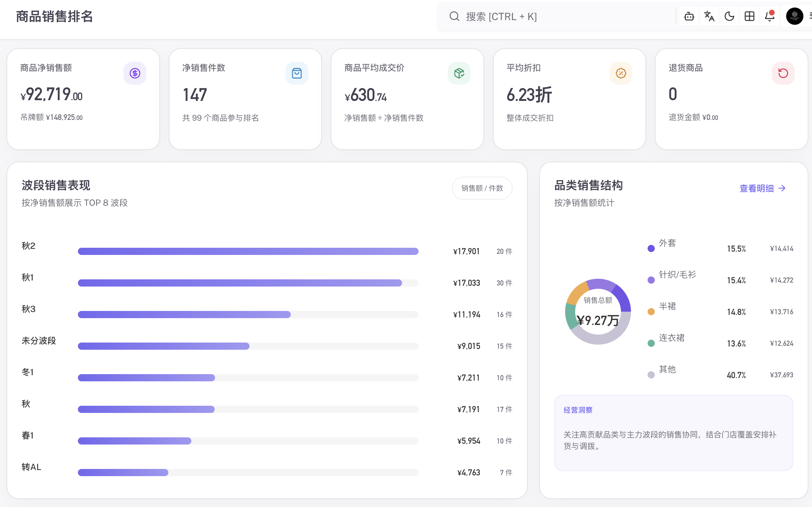Click the 转AL sales bar
The image size is (812, 507).
coord(248,473)
